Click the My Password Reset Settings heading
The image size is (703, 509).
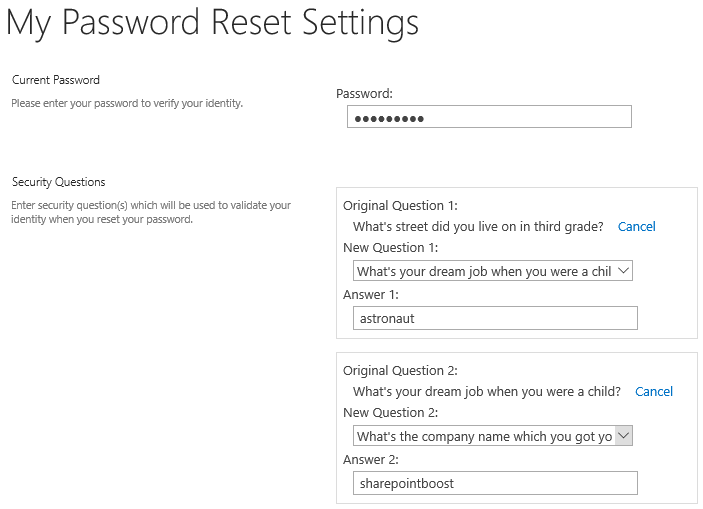click(213, 22)
